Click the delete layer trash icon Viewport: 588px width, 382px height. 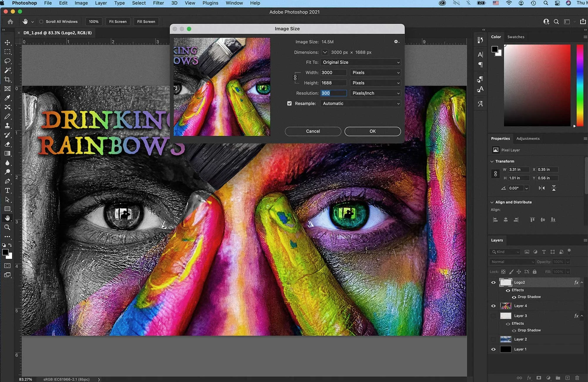tap(577, 378)
